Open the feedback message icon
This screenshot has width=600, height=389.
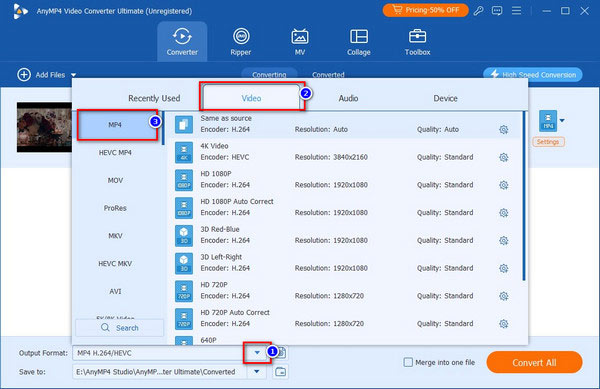(497, 11)
